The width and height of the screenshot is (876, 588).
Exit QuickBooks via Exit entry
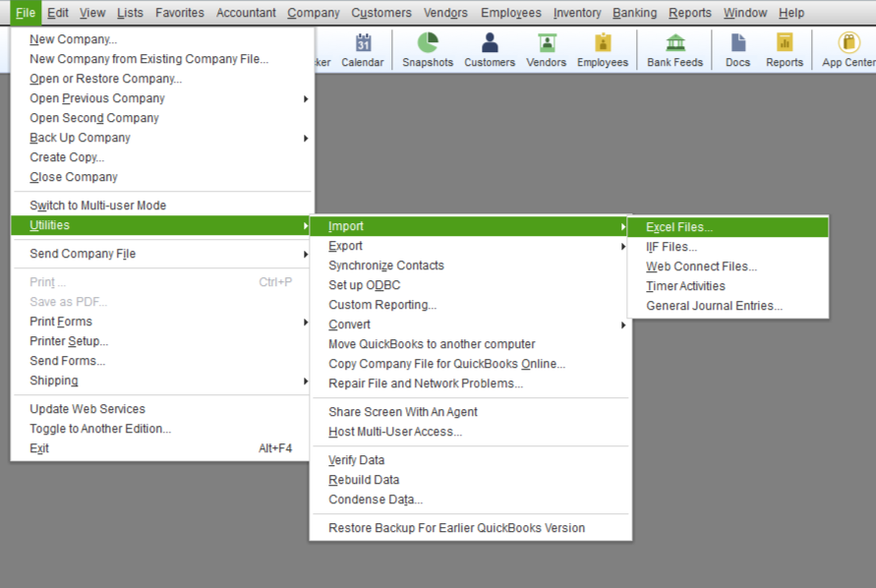(x=161, y=448)
